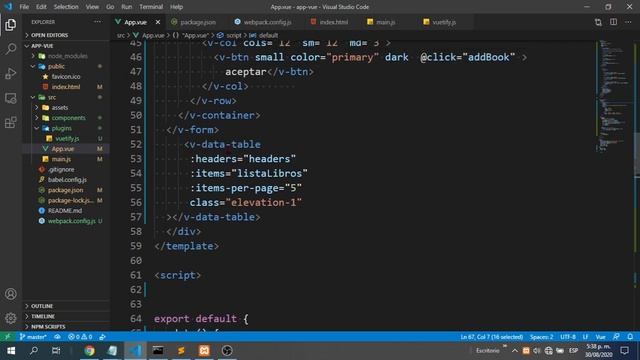Expand the components folder
640x360 pixels.
(68, 118)
